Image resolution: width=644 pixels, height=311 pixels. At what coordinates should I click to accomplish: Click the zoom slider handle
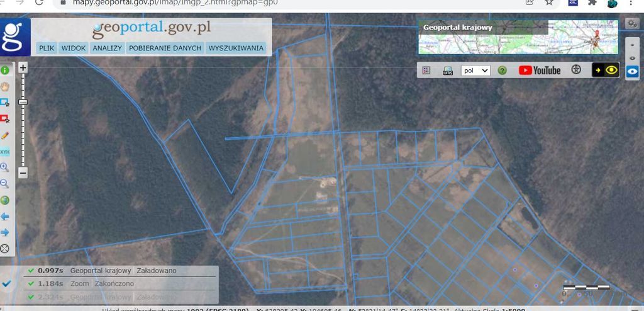pyautogui.click(x=23, y=101)
